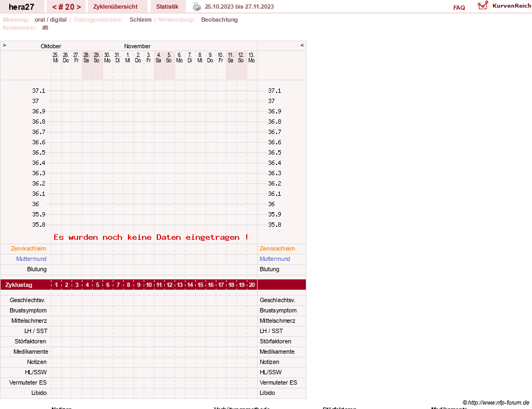Screen dimensions: 532x409
Task: Click the left Blutung row label
Action: click(37, 269)
